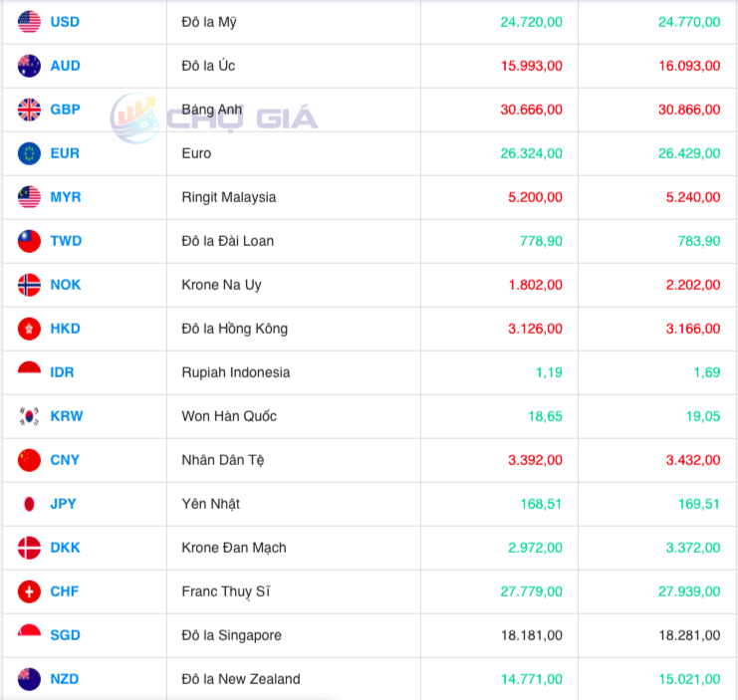738x700 pixels.
Task: Click the Malaysia flag icon
Action: pyautogui.click(x=29, y=197)
